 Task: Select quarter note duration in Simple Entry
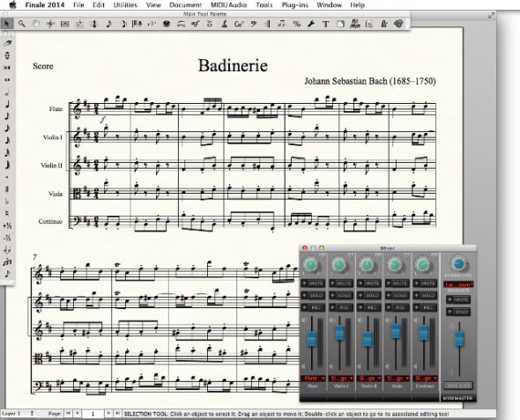coord(7,104)
